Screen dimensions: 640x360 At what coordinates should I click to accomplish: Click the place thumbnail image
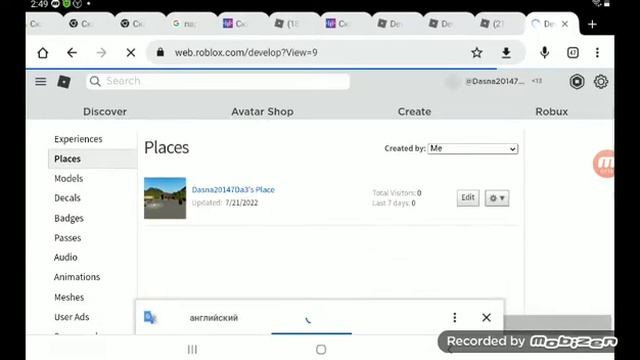pyautogui.click(x=165, y=198)
